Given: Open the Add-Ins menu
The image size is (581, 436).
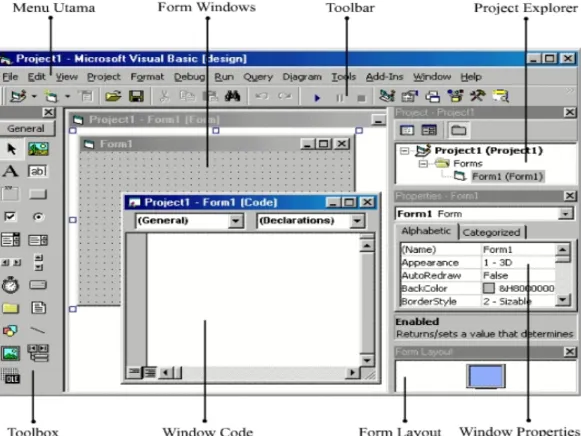Looking at the screenshot, I should pyautogui.click(x=384, y=77).
